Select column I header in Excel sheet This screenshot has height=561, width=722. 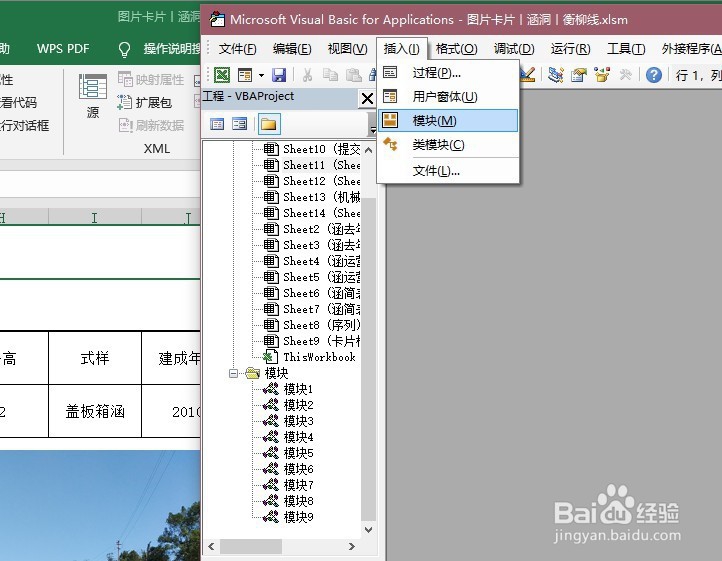tap(94, 217)
